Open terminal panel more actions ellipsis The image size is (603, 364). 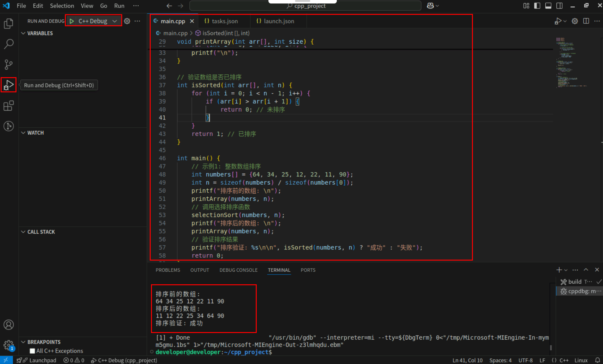pyautogui.click(x=575, y=270)
